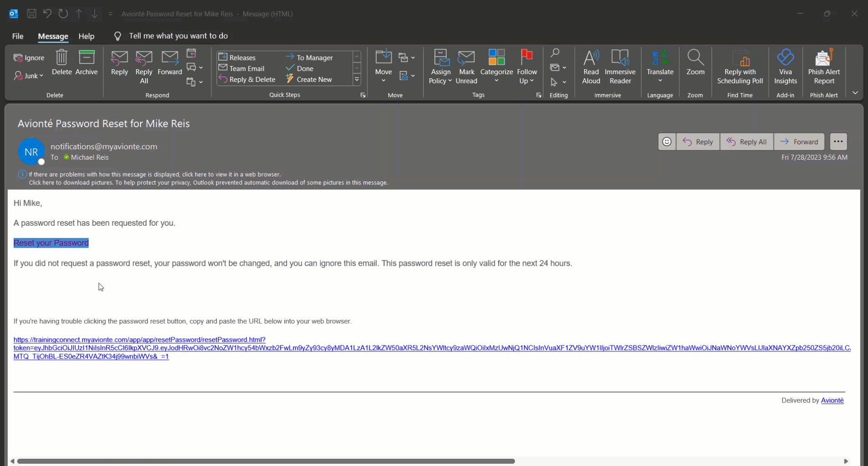Image resolution: width=868 pixels, height=466 pixels.
Task: Click Forward button in the message header
Action: 799,142
